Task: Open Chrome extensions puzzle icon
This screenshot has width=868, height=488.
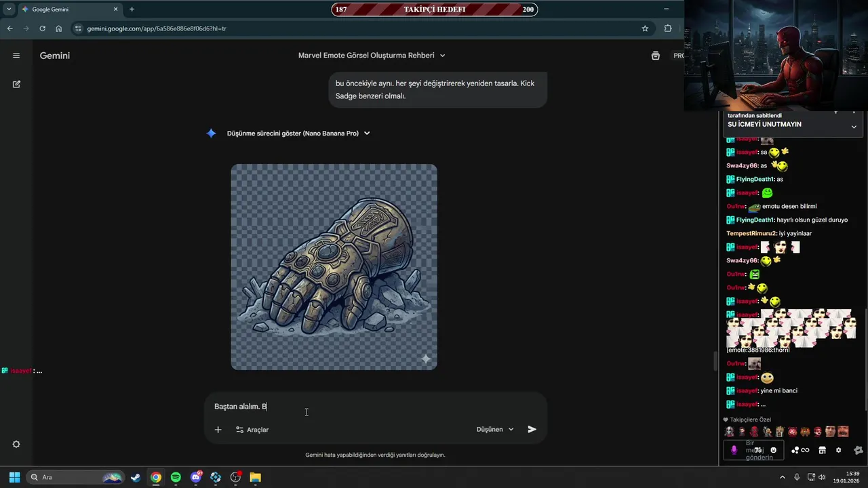Action: (x=668, y=28)
